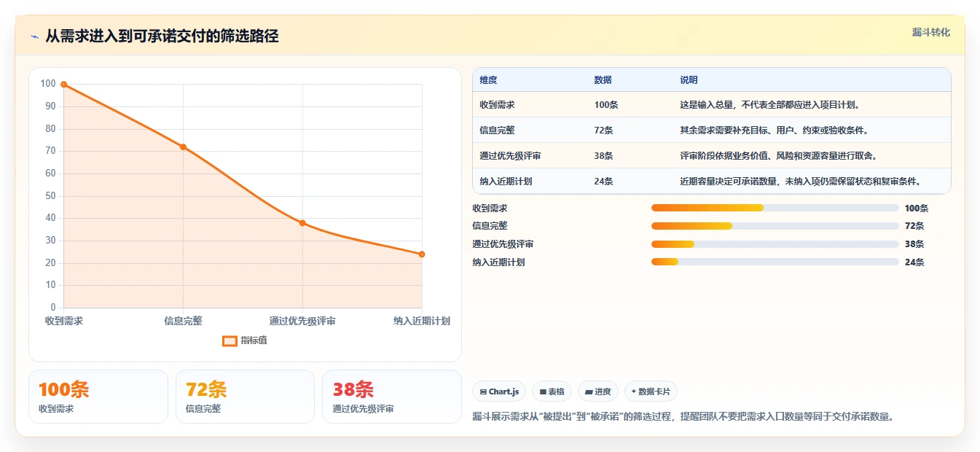Click the y-axis value 50 on the chart
This screenshot has height=452, width=980.
tap(50, 195)
